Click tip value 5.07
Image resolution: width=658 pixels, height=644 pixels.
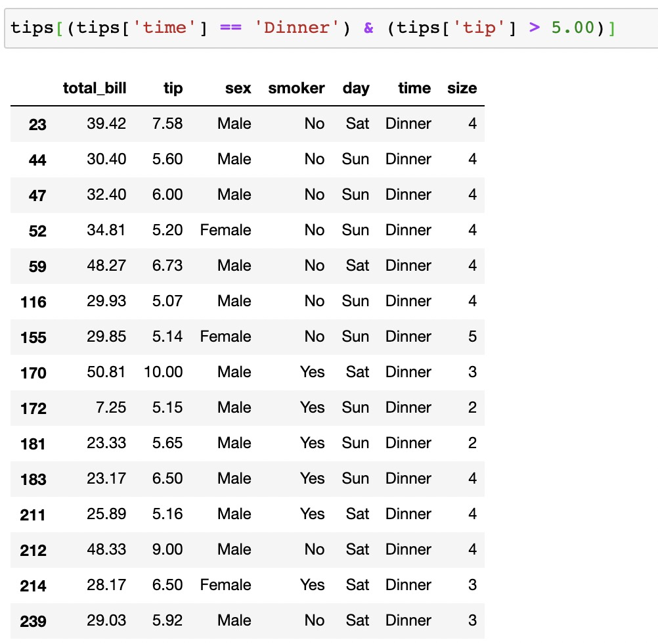[x=167, y=300]
